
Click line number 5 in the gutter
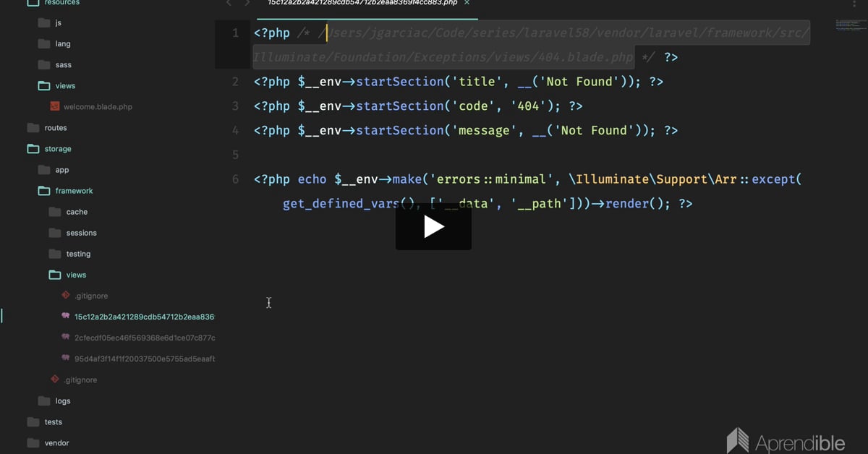coord(235,155)
